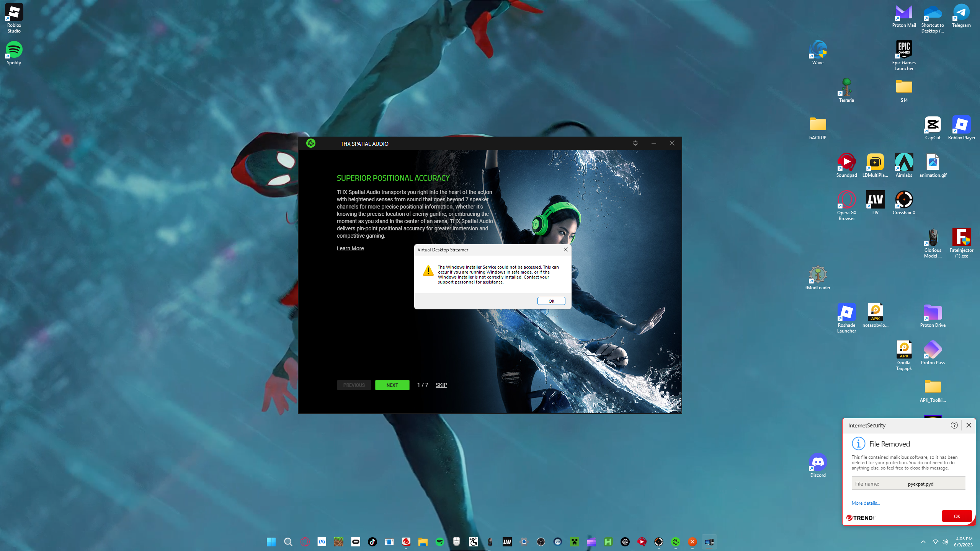Expand the system tray hidden icons chevron
Image resolution: width=980 pixels, height=551 pixels.
(923, 542)
